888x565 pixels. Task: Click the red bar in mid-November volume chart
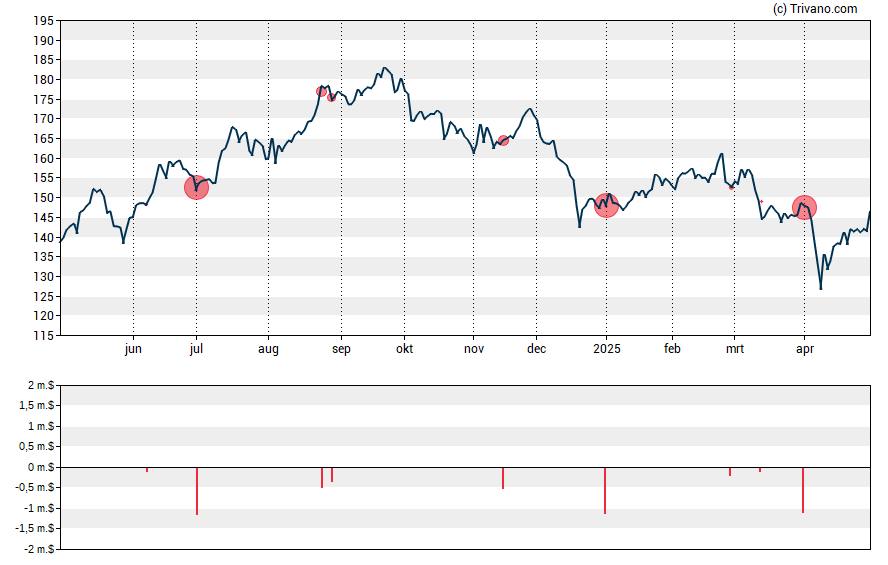503,478
